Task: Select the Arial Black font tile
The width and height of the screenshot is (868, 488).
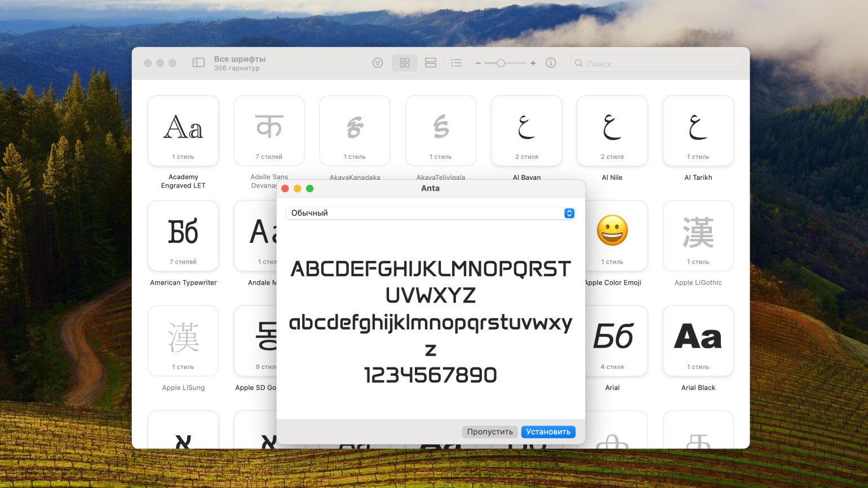Action: tap(698, 341)
